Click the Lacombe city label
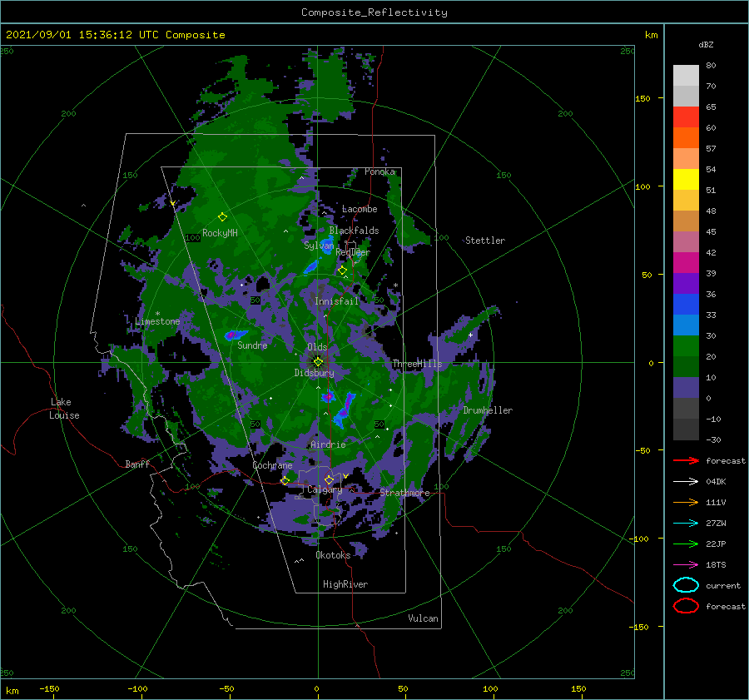 (x=360, y=209)
